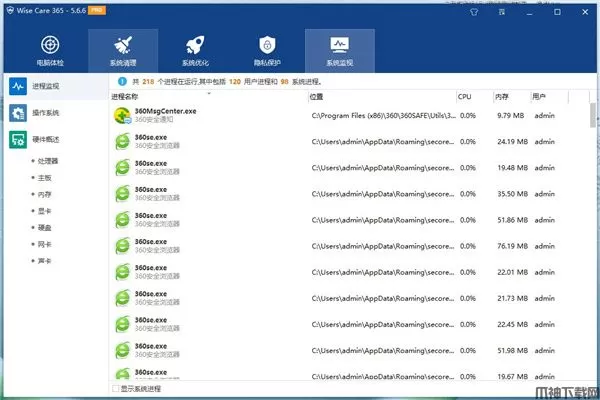The image size is (600, 400).
Task: Click the process list vertical scrollbar thumb
Action: pos(593,115)
